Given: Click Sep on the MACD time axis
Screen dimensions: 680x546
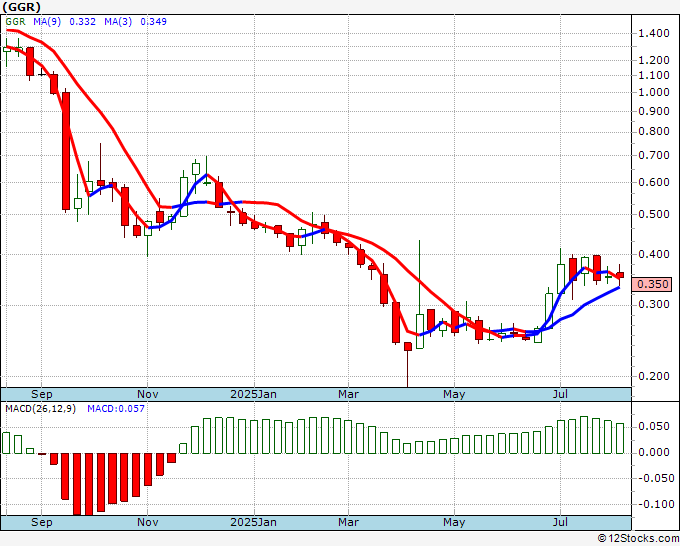Looking at the screenshot, I should coord(42,522).
